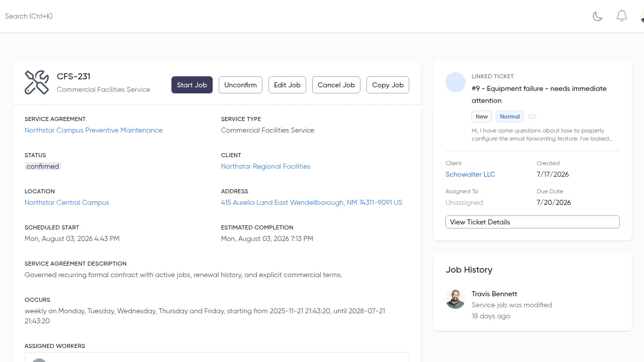Click the wrench and screwdriver job icon

point(37,82)
